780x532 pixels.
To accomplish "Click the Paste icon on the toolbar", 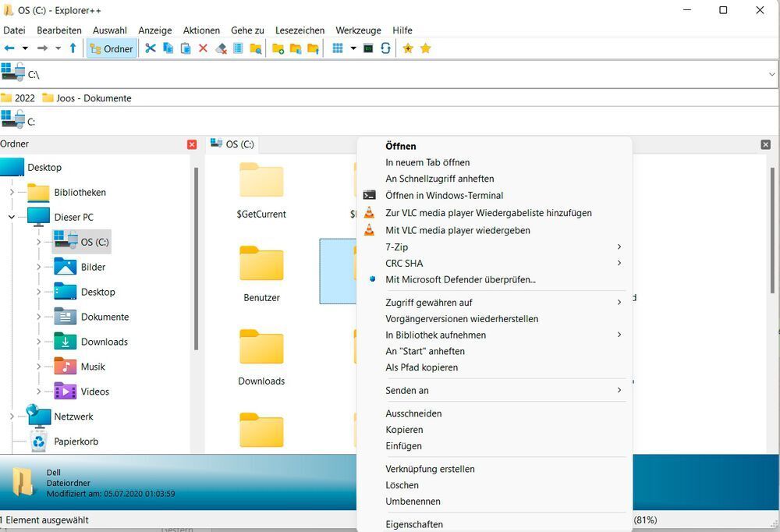I will tap(185, 48).
